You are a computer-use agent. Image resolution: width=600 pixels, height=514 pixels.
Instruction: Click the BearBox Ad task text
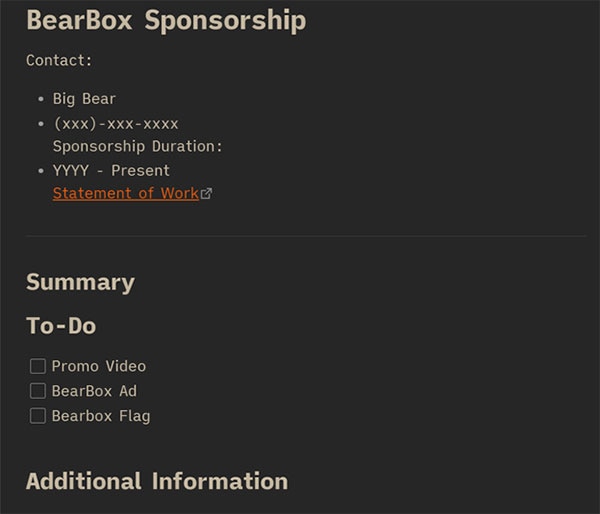coord(94,391)
